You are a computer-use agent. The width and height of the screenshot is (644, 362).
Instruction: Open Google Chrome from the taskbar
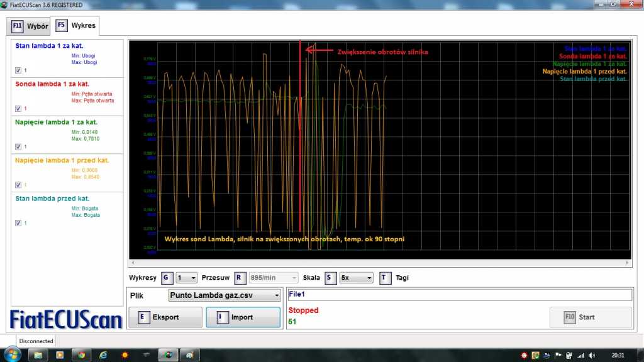(81, 355)
